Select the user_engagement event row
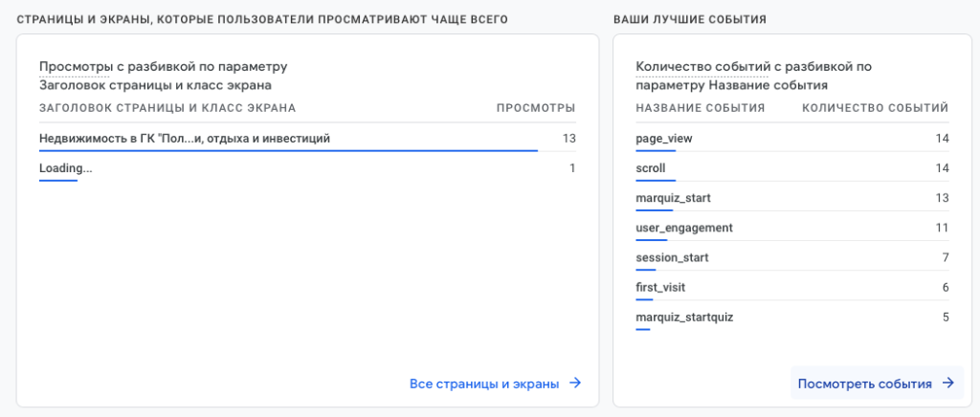Screen dimensions: 980x417 click(x=684, y=228)
